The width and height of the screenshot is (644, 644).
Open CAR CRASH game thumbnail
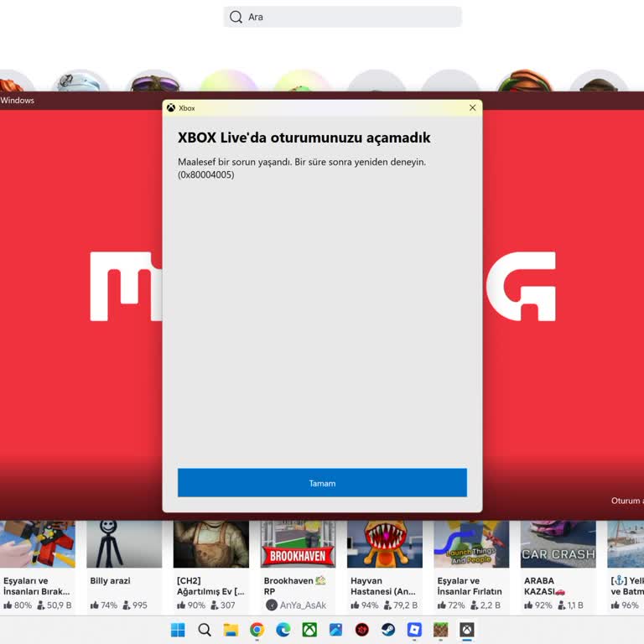click(x=558, y=544)
